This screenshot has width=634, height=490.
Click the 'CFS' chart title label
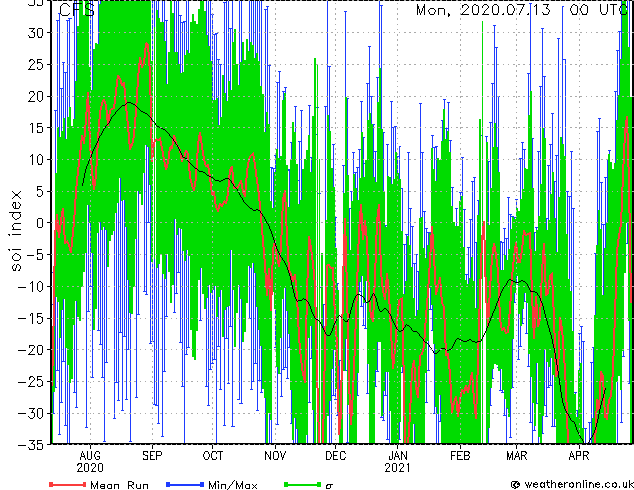pyautogui.click(x=77, y=10)
